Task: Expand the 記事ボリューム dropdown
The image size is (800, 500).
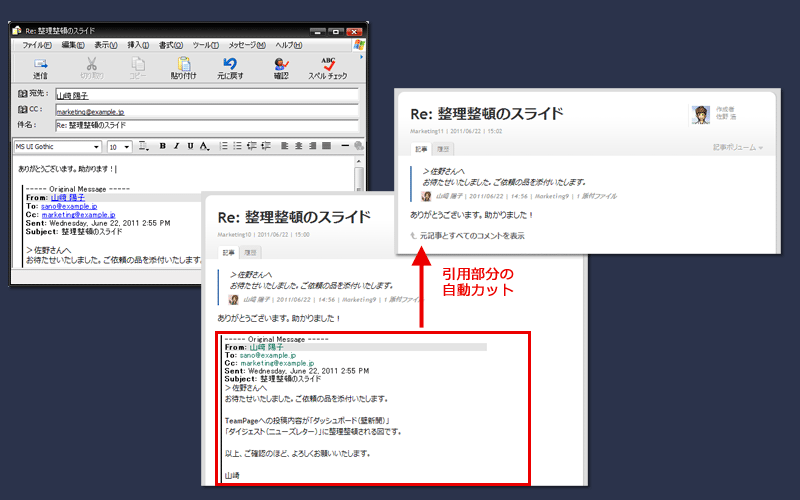Action: click(738, 147)
